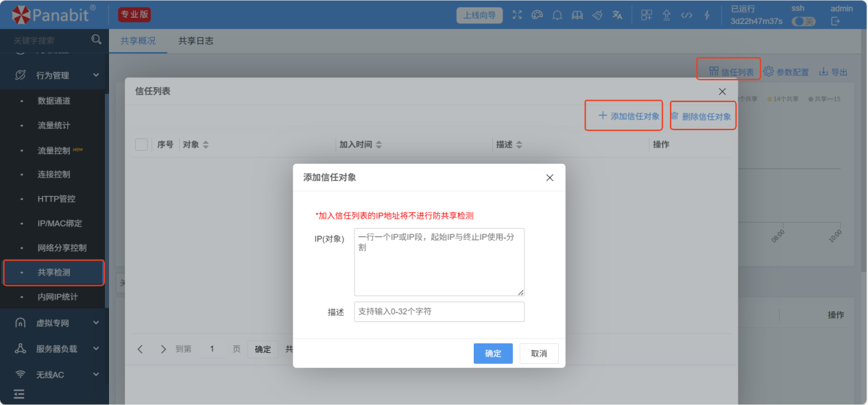The height and width of the screenshot is (405, 868).
Task: Open the notification bell
Action: point(557,15)
